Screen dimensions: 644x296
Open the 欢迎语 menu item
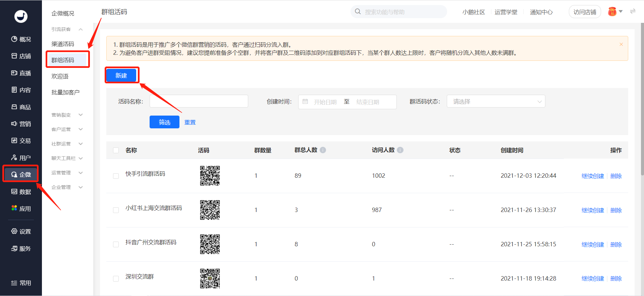60,76
